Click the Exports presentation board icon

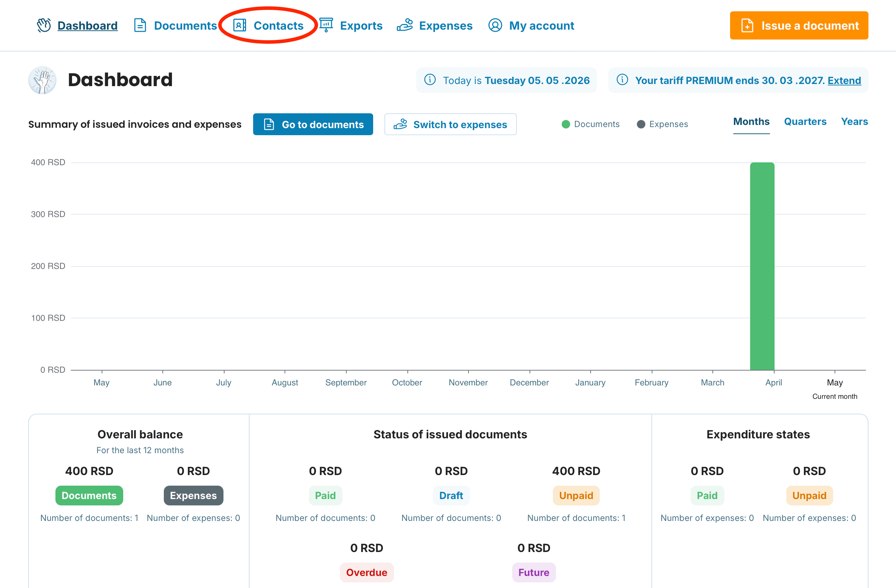326,25
